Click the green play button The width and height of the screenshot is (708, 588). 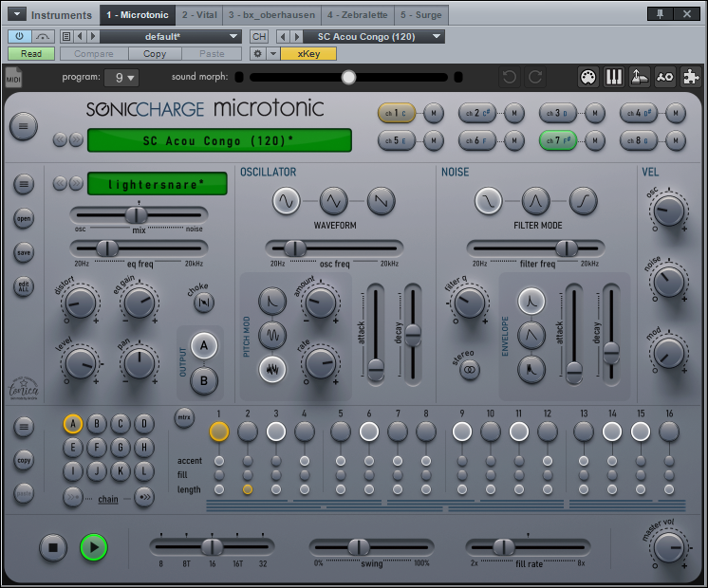[93, 547]
